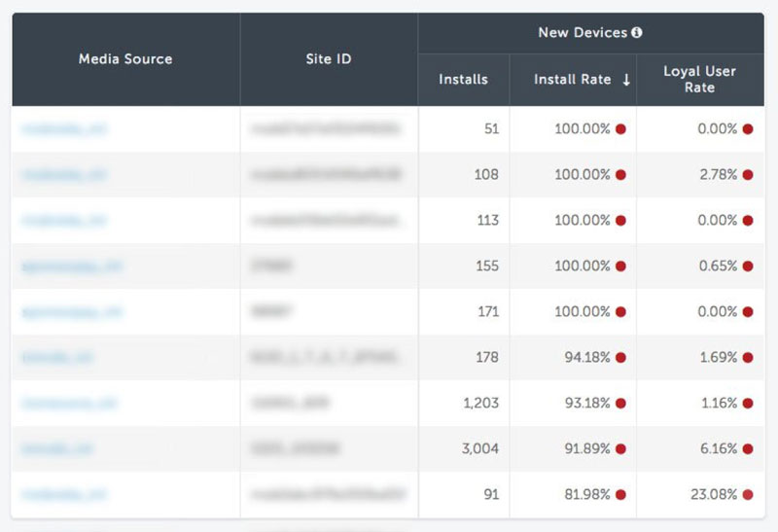Click the red dot beside 23.08% loyal rate
778x532 pixels.
tap(748, 494)
